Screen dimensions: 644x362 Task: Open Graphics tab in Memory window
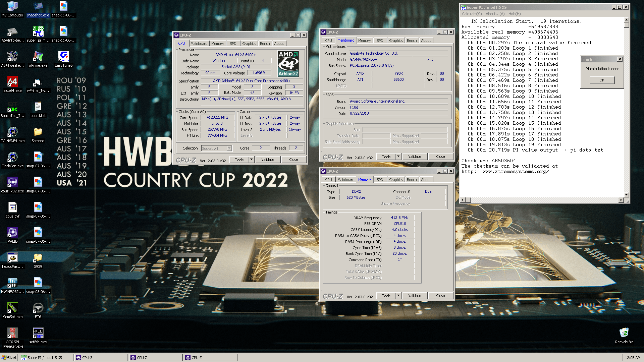coord(396,180)
